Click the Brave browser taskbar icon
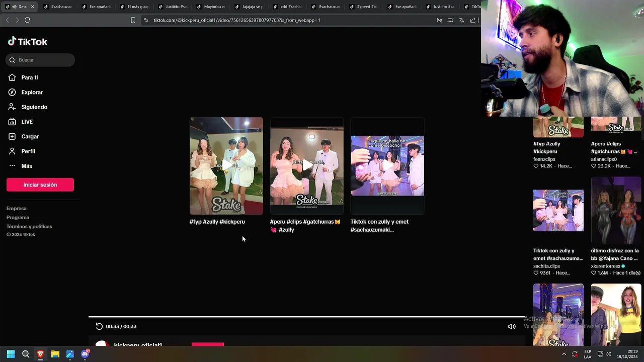644x362 pixels. tap(40, 354)
